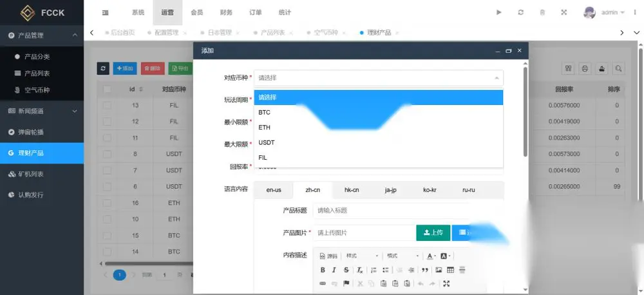644x295 pixels.
Task: Click the green 导出 export button
Action: point(180,68)
